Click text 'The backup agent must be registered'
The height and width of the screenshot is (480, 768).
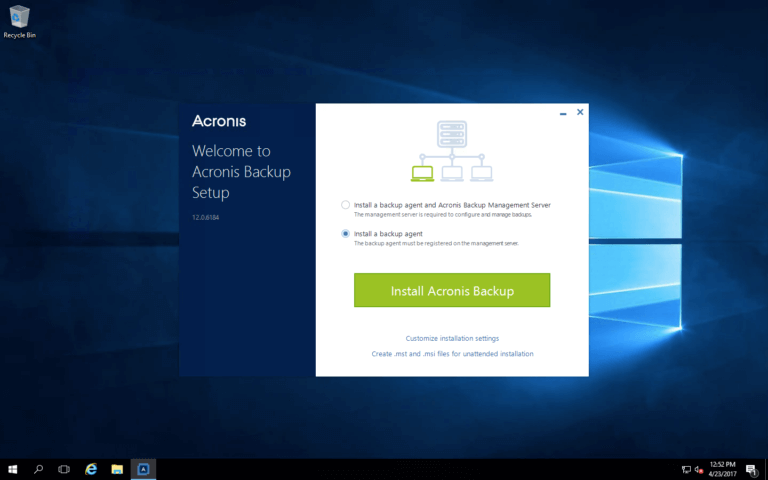(436, 243)
